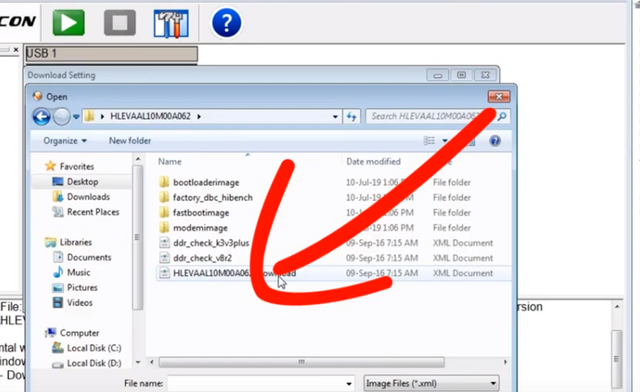Open Videos library

point(80,303)
